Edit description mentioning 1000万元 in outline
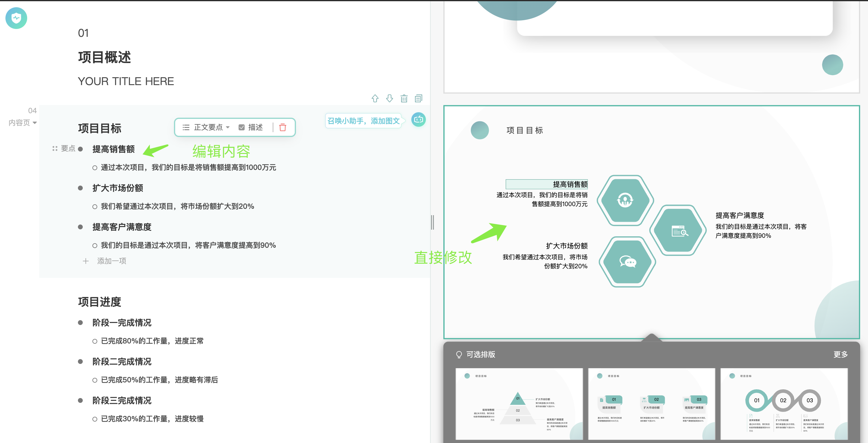Image resolution: width=868 pixels, height=443 pixels. tap(188, 167)
